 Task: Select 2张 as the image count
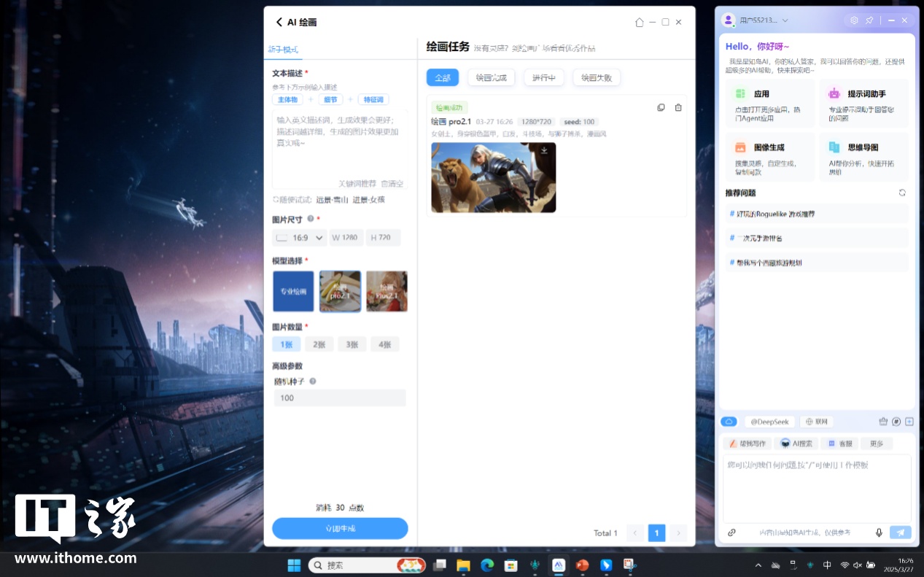(x=318, y=344)
